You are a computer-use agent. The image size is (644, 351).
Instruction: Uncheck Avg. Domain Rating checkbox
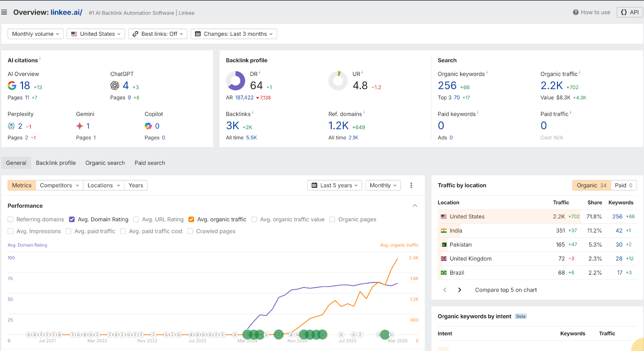pyautogui.click(x=72, y=220)
